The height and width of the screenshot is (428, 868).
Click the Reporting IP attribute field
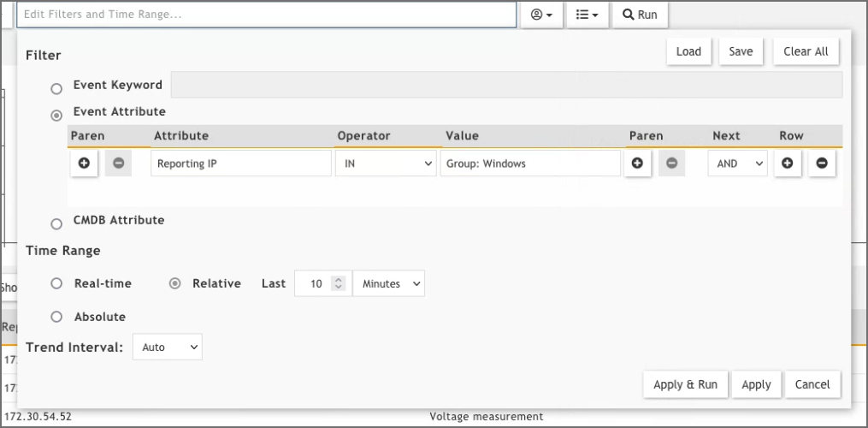[240, 163]
